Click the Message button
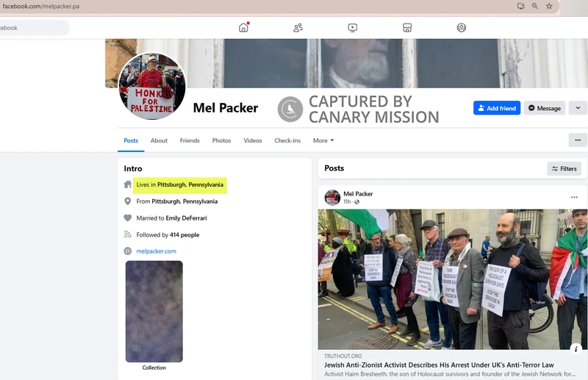Image resolution: width=588 pixels, height=380 pixels. point(545,108)
